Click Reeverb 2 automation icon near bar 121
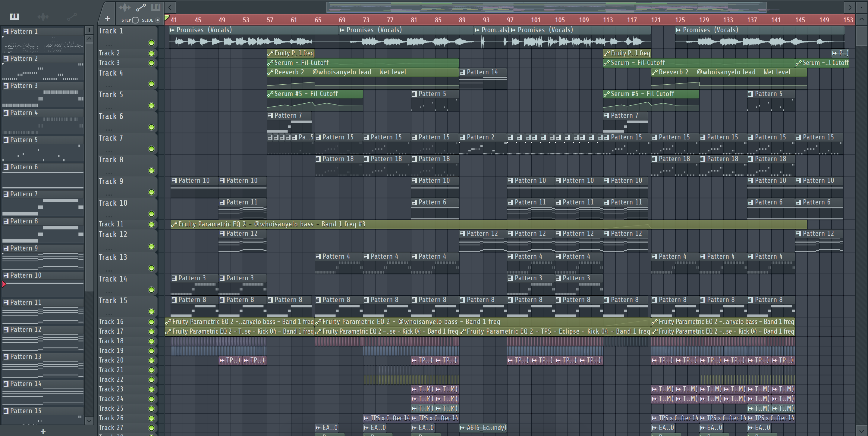Image resolution: width=868 pixels, height=436 pixels. (655, 72)
